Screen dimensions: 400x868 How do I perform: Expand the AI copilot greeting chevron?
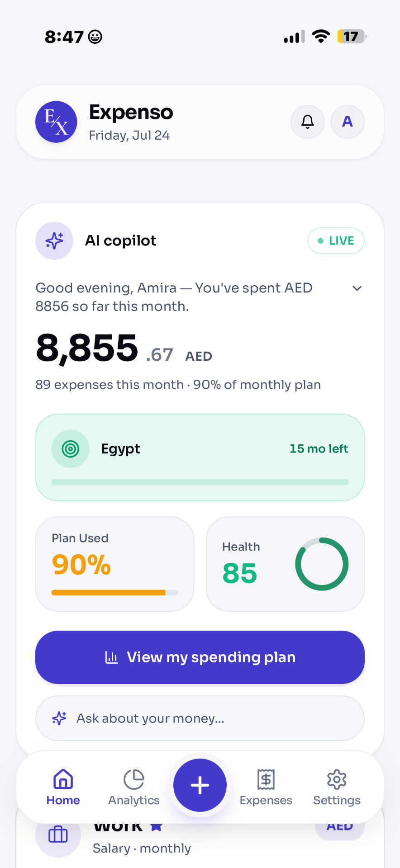[357, 288]
